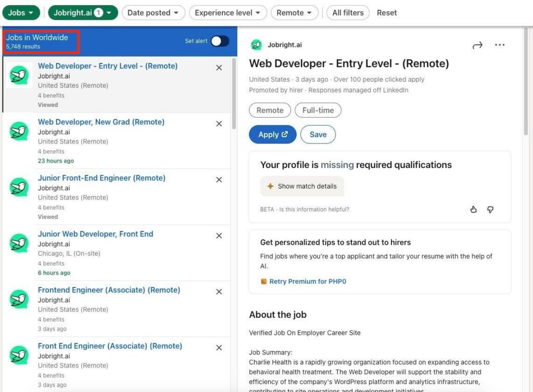Expand the Remote filter dropdown
533x392 pixels.
point(294,12)
